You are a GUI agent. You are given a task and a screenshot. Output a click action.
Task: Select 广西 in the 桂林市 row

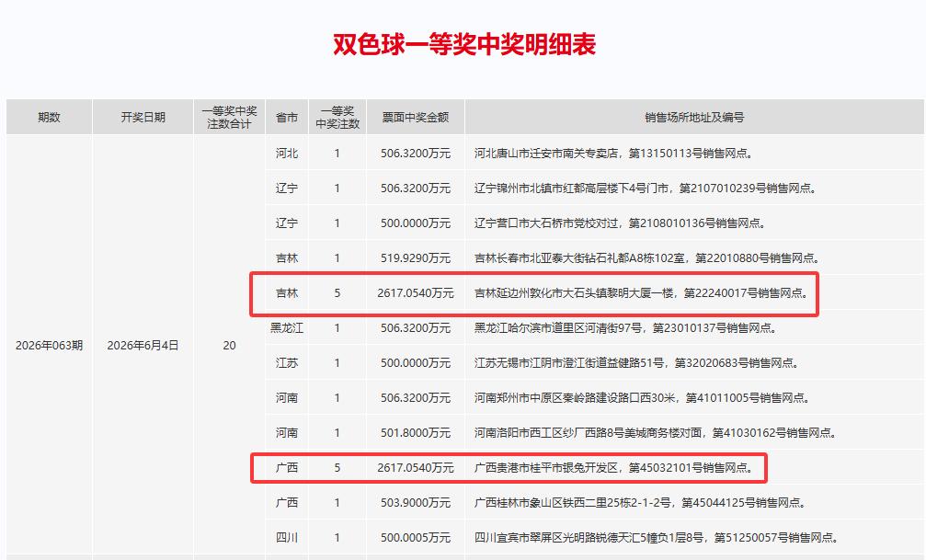286,502
